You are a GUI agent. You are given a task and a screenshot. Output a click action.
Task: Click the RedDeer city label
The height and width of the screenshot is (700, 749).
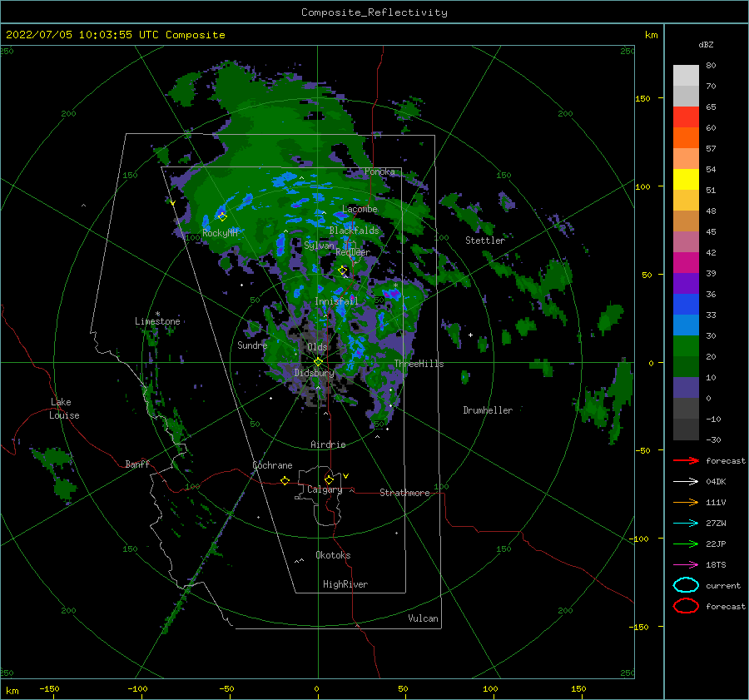pyautogui.click(x=353, y=252)
